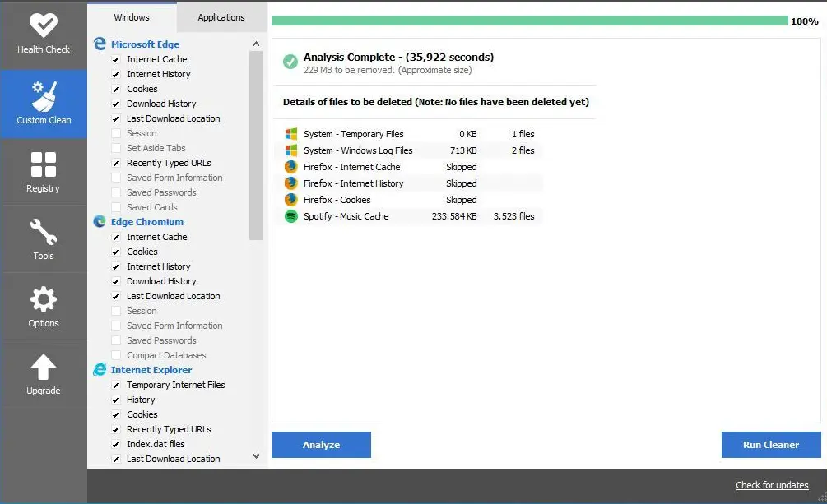
Task: Switch to the Windows tab
Action: click(132, 16)
